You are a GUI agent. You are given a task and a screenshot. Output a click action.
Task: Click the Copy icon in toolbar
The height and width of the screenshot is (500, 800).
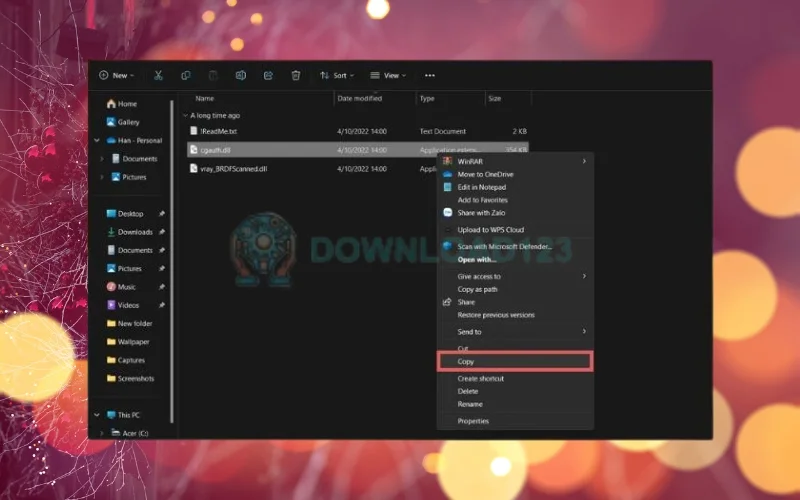tap(186, 76)
